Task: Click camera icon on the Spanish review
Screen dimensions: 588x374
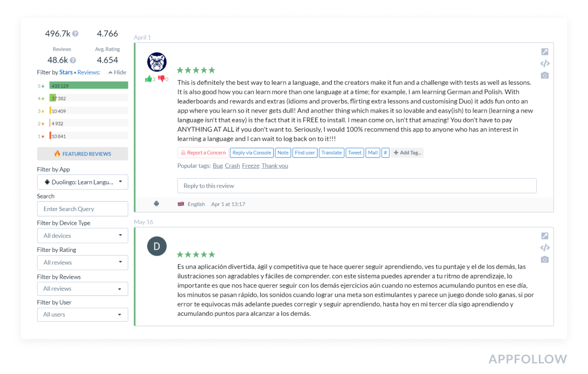Action: tap(545, 260)
